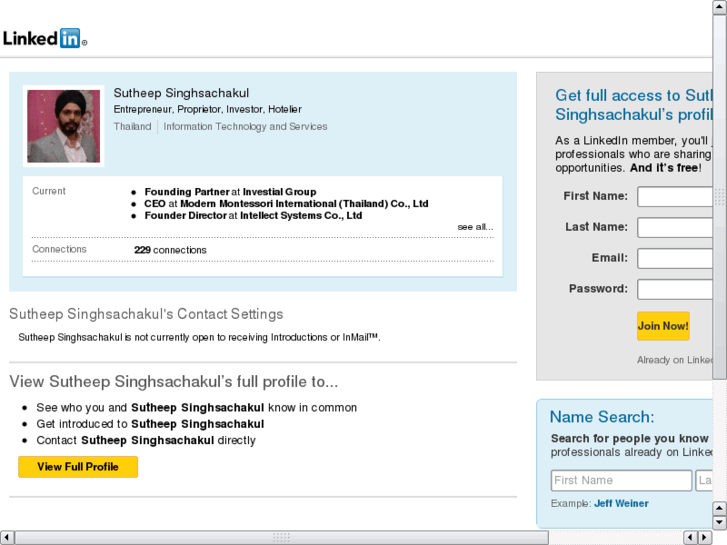Screen dimensions: 727x545
Task: Click the Name Search First Name box
Action: point(621,481)
